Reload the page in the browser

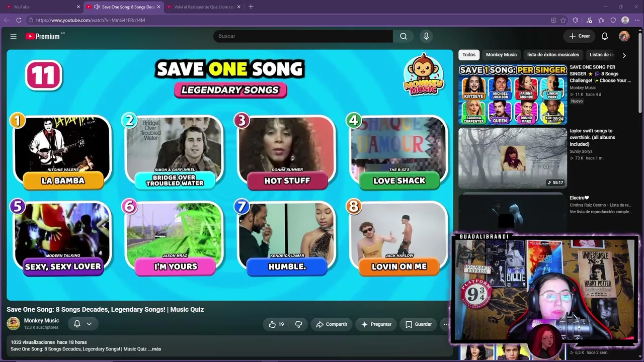click(x=19, y=20)
